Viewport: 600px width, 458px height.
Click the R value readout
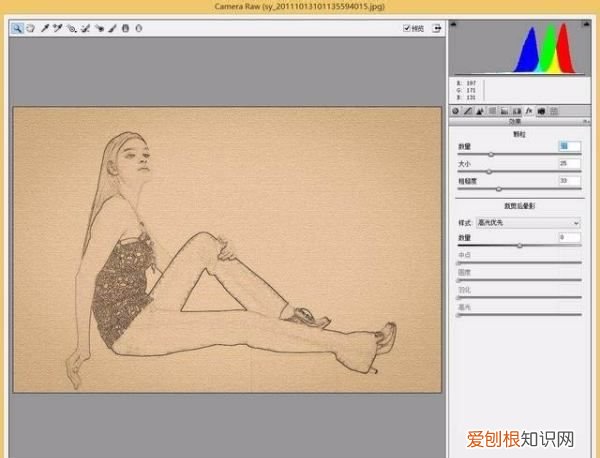tap(466, 83)
